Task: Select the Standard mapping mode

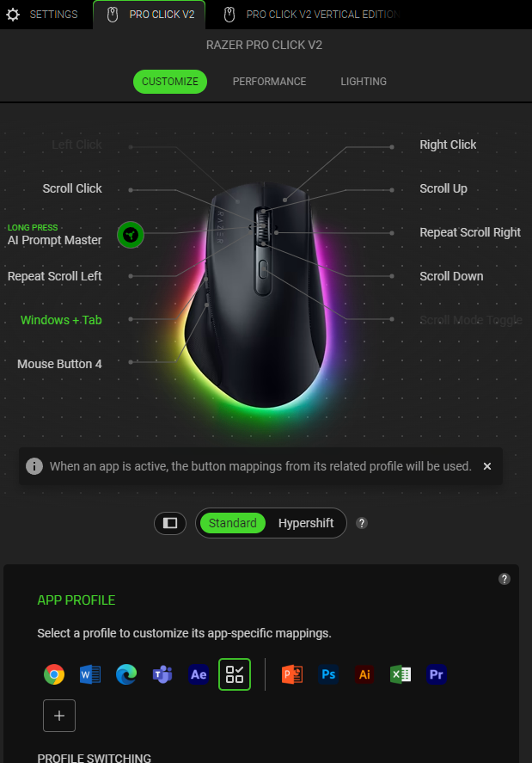Action: click(232, 523)
